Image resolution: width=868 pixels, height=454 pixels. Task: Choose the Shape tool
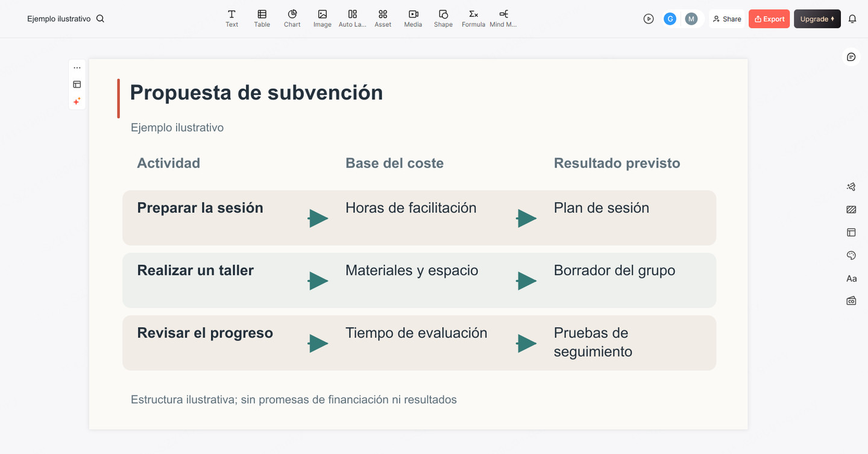point(443,19)
